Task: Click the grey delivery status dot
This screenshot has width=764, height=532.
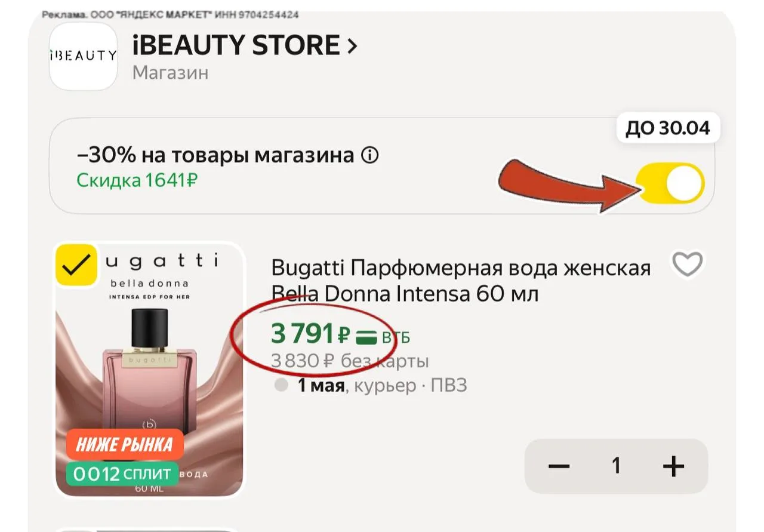Action: pyautogui.click(x=281, y=386)
